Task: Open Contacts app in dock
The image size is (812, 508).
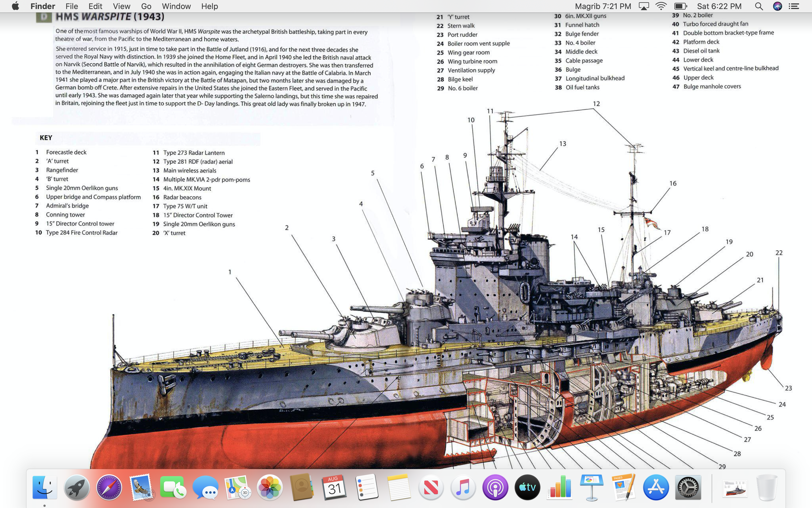Action: click(302, 487)
